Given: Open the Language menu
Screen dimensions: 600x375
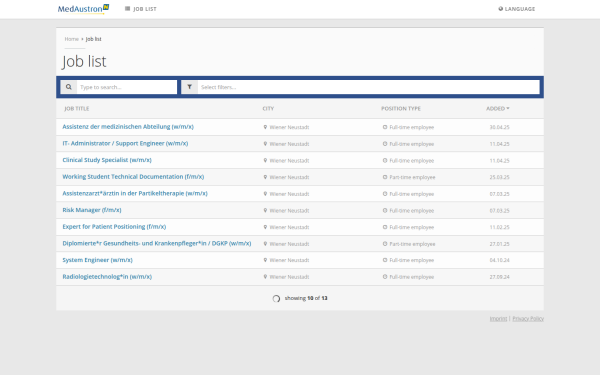Looking at the screenshot, I should (517, 9).
